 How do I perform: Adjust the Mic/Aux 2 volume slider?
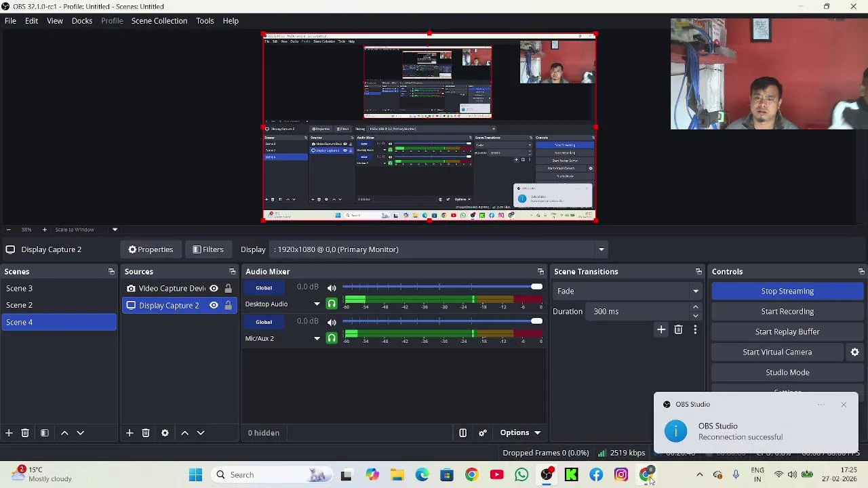[441, 321]
